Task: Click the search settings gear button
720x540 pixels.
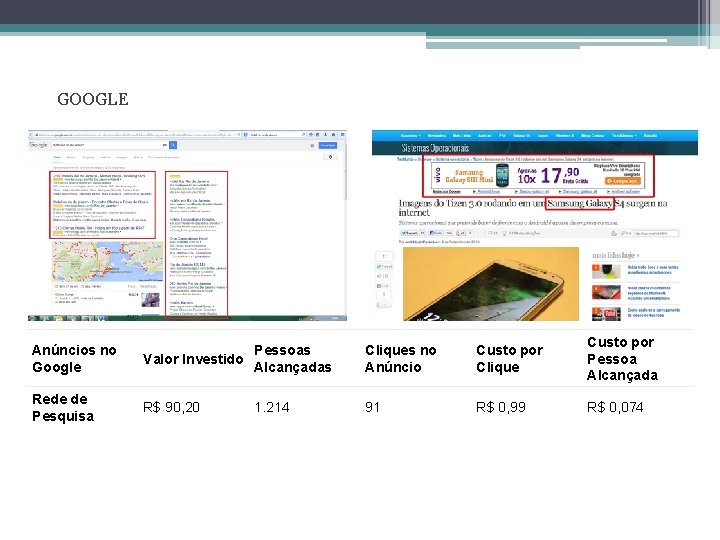Action: (331, 157)
